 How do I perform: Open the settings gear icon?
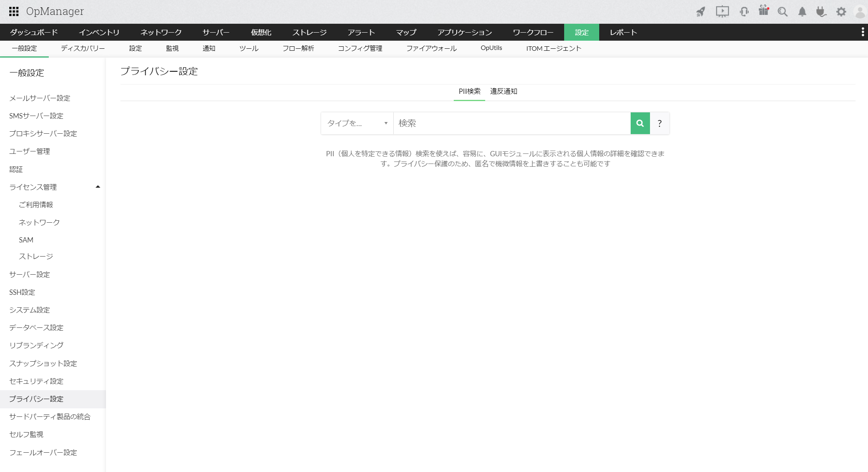click(841, 12)
